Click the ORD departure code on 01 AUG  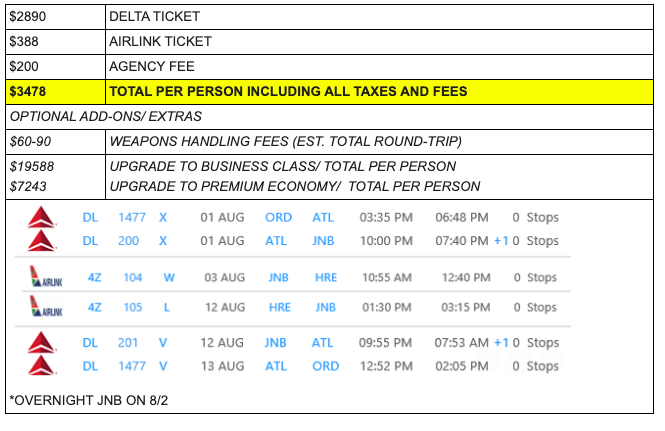pyautogui.click(x=278, y=217)
